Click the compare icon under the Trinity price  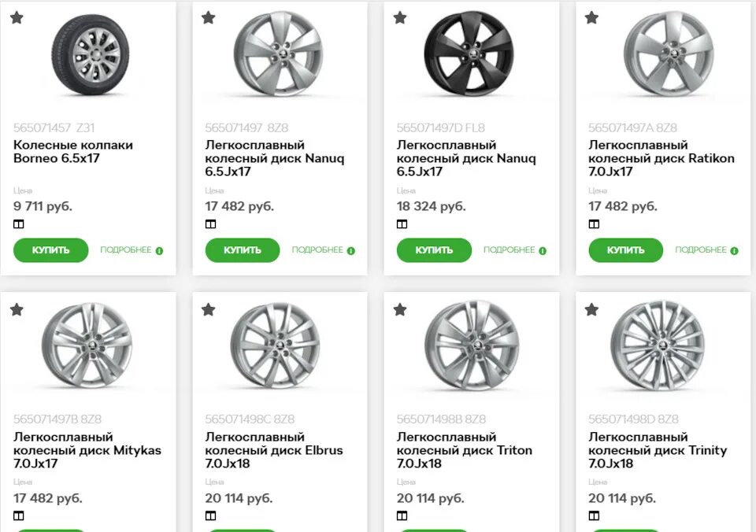593,515
